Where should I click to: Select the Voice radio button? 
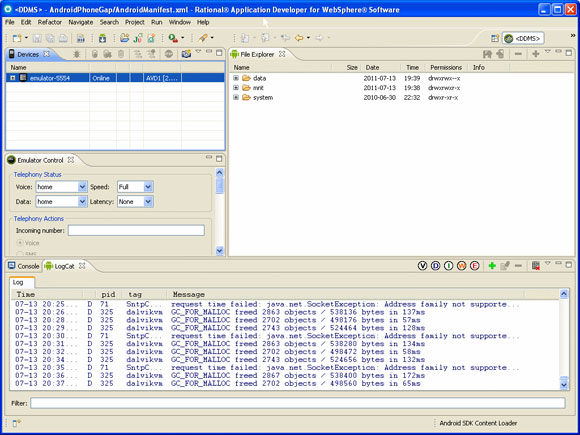point(20,243)
